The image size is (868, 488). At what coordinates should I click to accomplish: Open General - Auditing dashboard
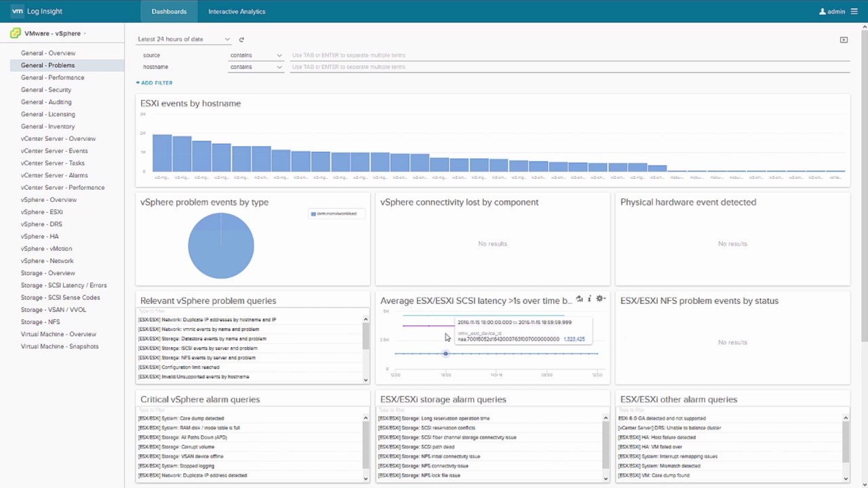(46, 102)
